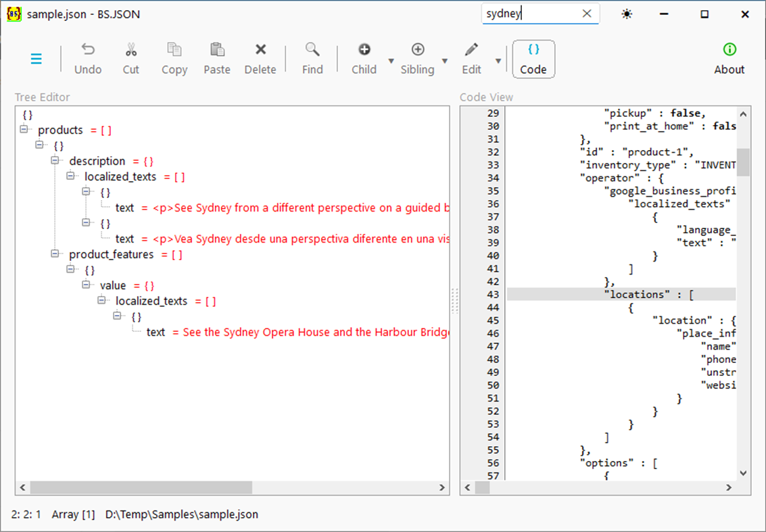This screenshot has height=532, width=766.
Task: Select the text node starting 'See Sydney from'
Action: 283,208
